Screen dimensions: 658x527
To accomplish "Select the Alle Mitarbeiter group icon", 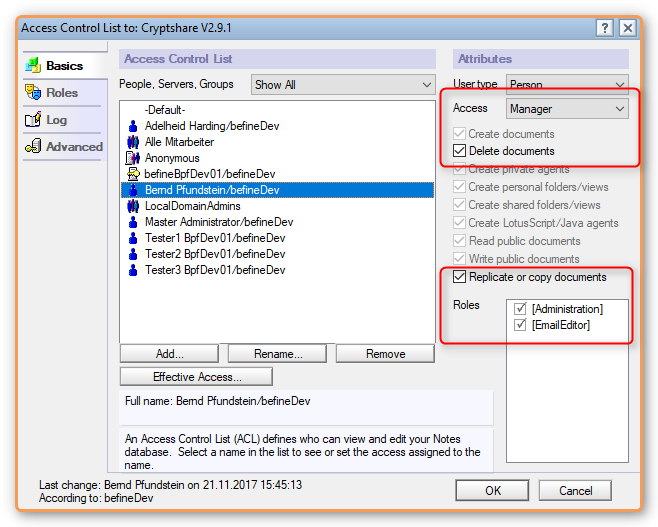I will coord(133,142).
